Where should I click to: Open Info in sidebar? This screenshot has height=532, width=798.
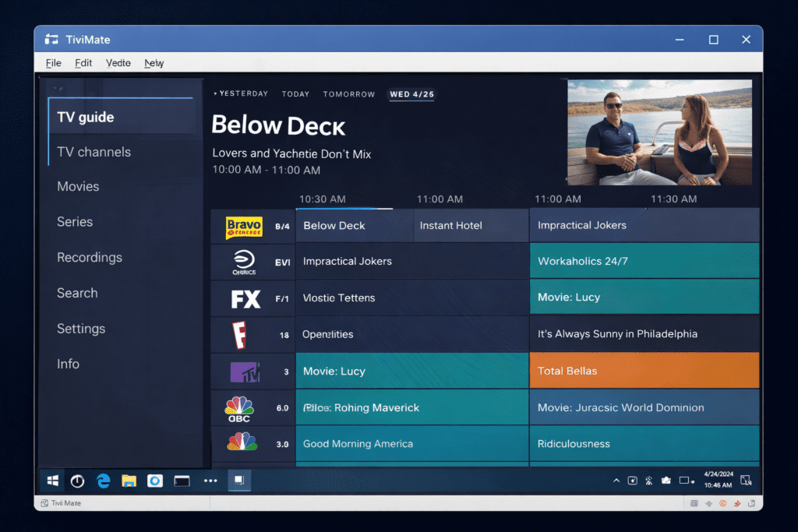[x=68, y=364]
